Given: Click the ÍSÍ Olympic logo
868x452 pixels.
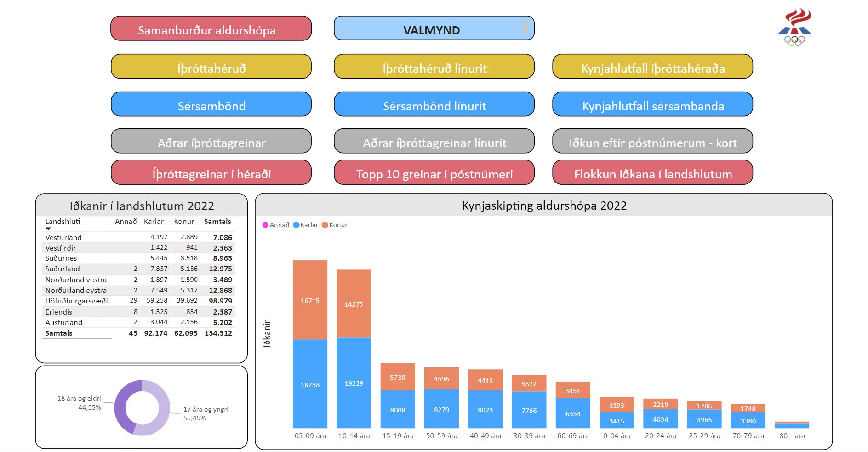Looking at the screenshot, I should (x=794, y=27).
